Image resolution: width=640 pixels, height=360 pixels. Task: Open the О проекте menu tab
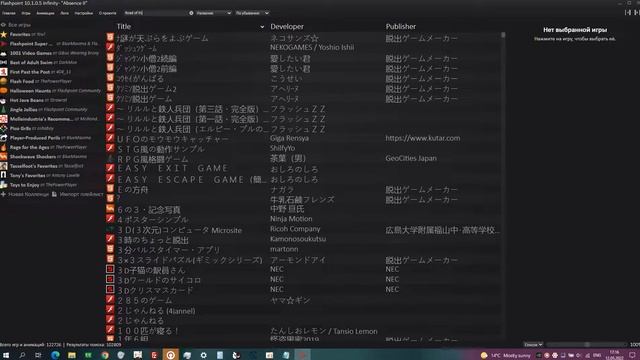[x=107, y=13]
